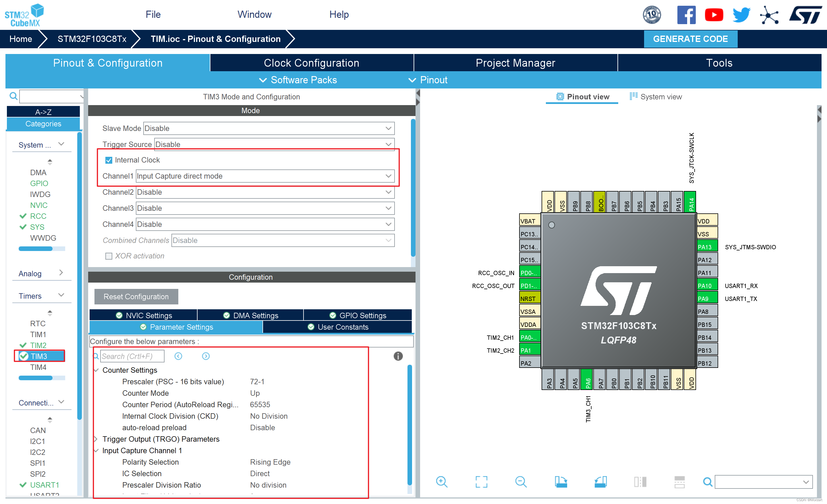Screen dimensions: 827x504
Task: Zoom out of the pinout view
Action: (521, 482)
